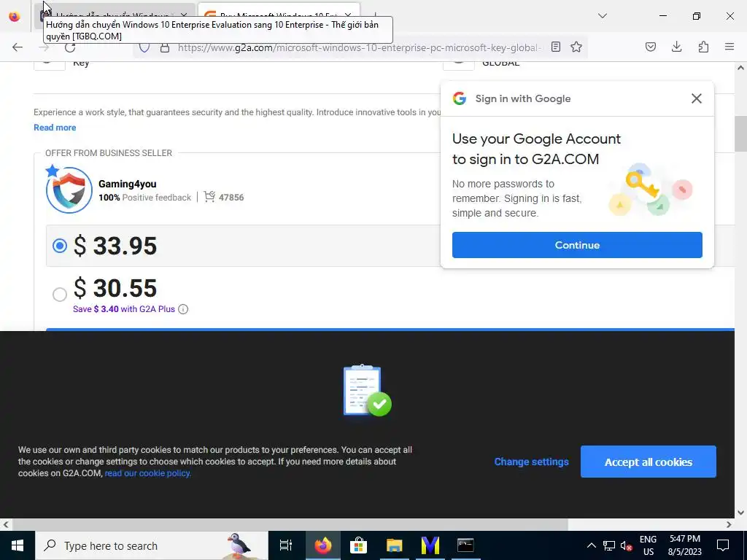Screen dimensions: 747x560
Task: Open Task View on the taskbar
Action: click(286, 545)
